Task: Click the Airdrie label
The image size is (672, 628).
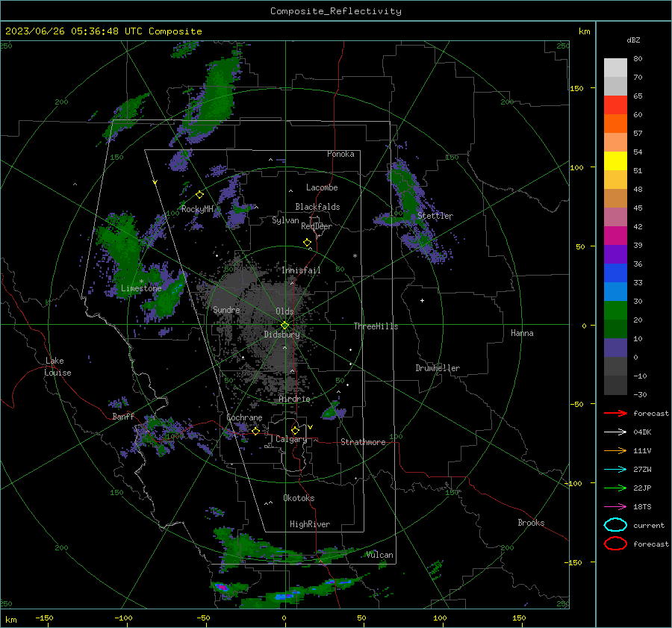Action: (294, 399)
